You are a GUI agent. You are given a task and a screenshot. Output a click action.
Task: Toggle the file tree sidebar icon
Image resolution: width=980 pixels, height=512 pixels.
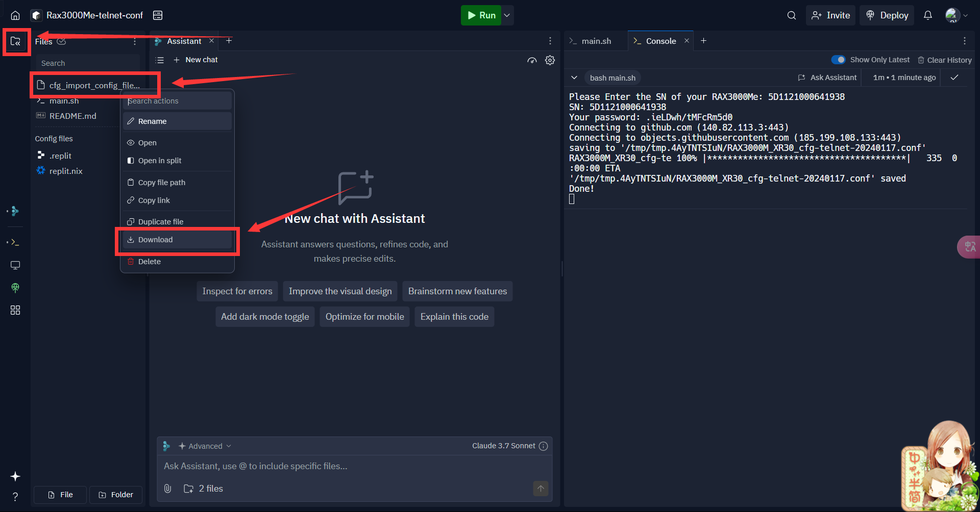[x=15, y=41]
